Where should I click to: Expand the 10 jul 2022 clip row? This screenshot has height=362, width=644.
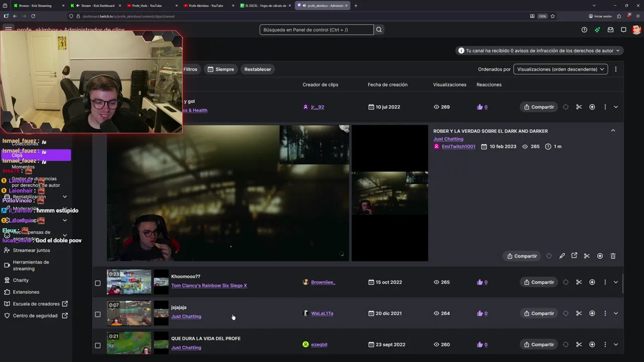[616, 107]
